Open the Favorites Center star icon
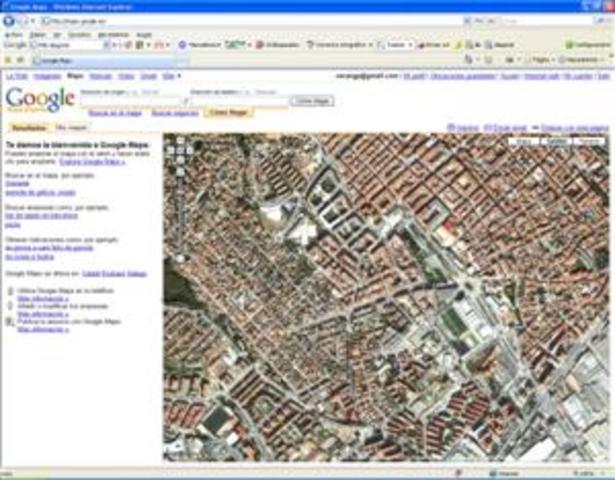615x480 pixels. pyautogui.click(x=8, y=60)
